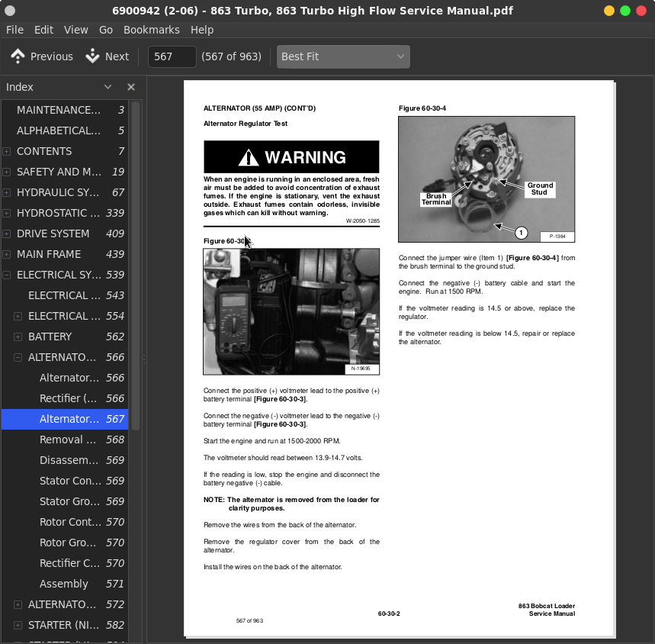Open the View menu
Image resolution: width=655 pixels, height=644 pixels.
(75, 30)
